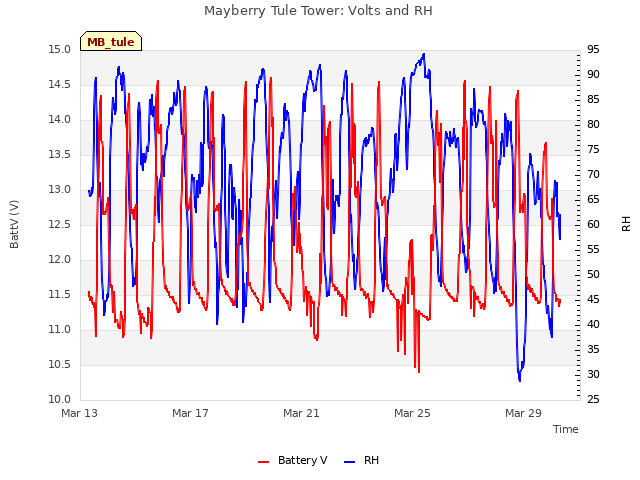The width and height of the screenshot is (640, 480).
Task: Click the 95 right axis tick label
Action: tap(593, 49)
